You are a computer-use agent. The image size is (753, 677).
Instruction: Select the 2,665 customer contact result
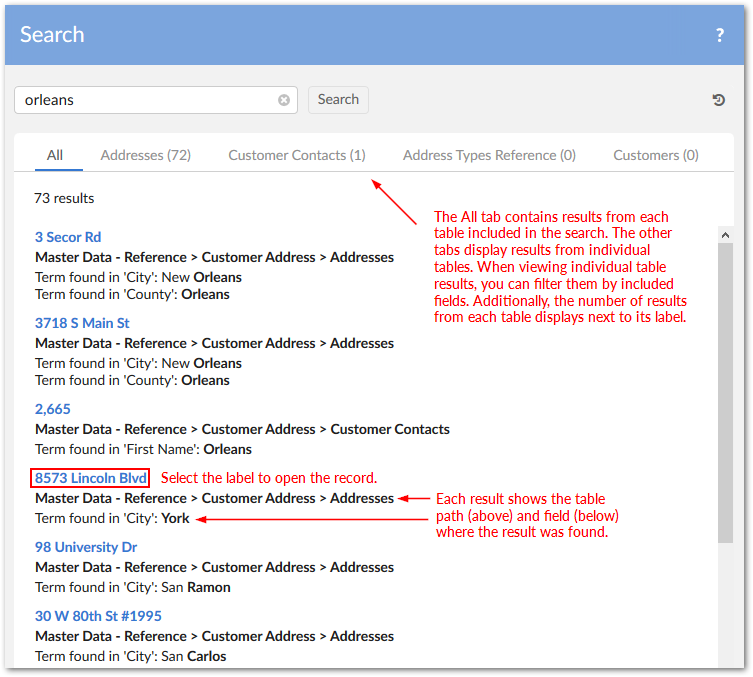click(x=53, y=409)
